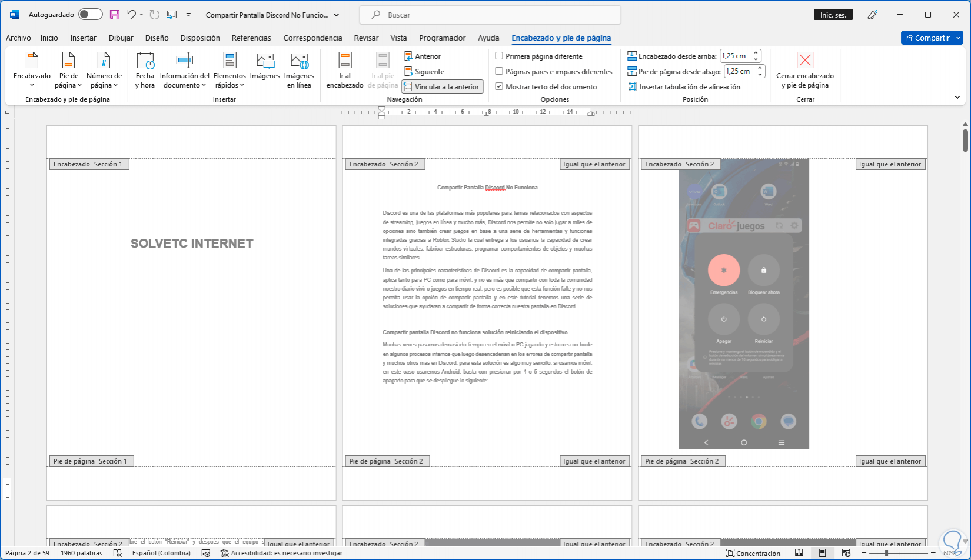This screenshot has height=560, width=971.
Task: Click the Save icon in title bar
Action: coord(115,15)
